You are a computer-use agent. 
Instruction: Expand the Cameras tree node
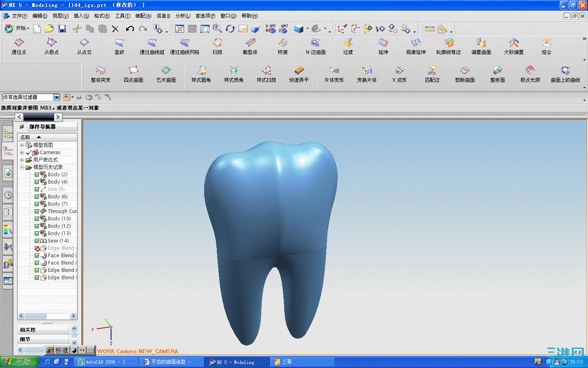[x=22, y=153]
